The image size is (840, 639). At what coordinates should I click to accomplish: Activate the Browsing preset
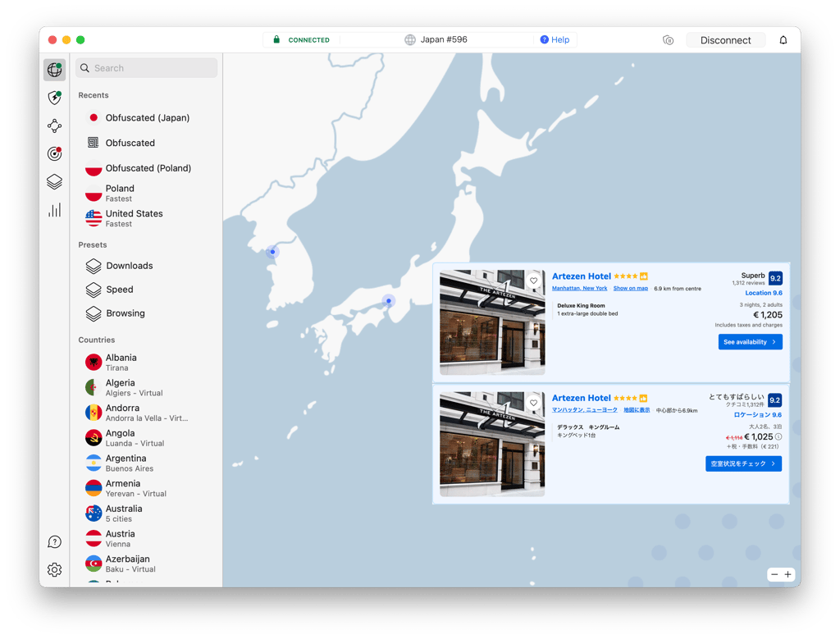pos(146,313)
